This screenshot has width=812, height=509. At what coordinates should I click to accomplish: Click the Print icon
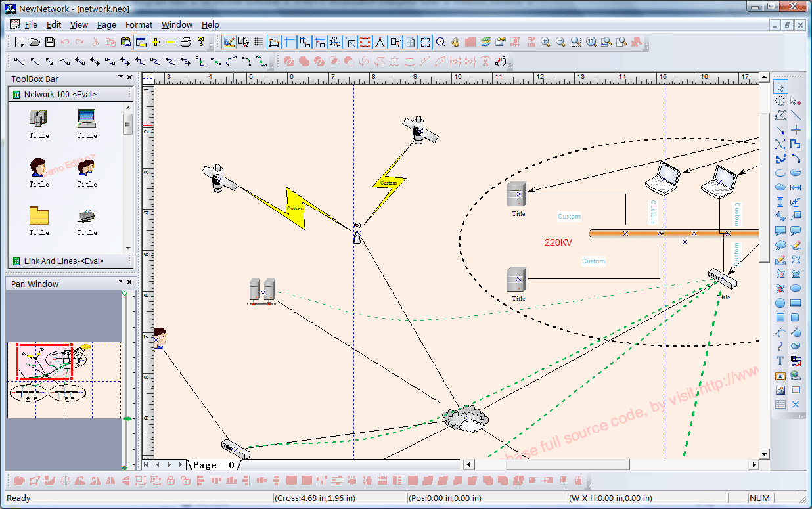point(186,42)
